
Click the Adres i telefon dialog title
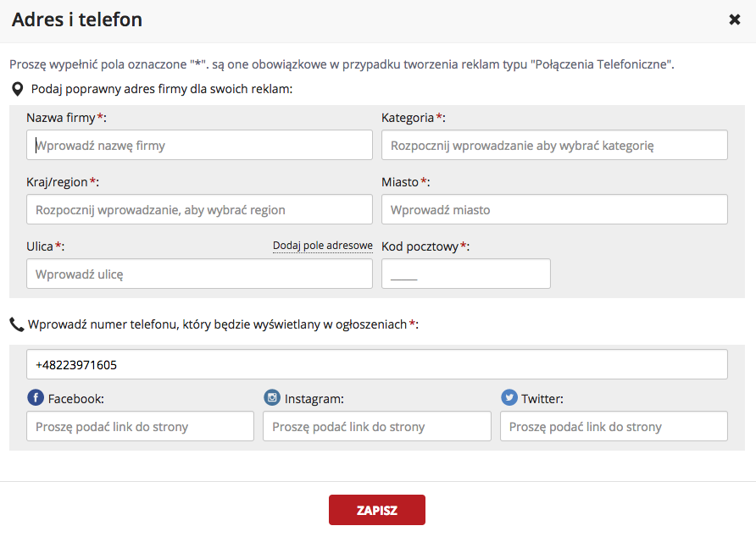tap(77, 19)
